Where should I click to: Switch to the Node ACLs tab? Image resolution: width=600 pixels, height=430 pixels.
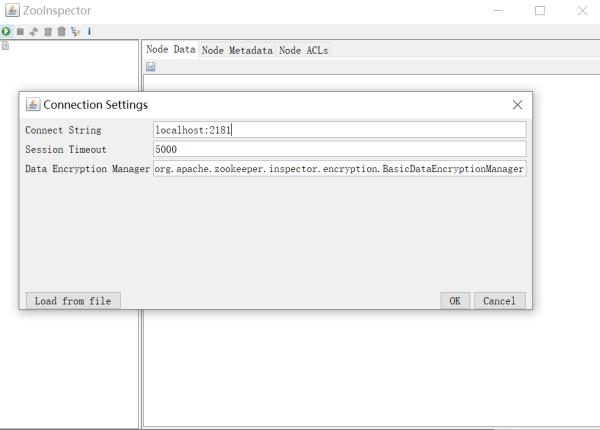coord(303,50)
